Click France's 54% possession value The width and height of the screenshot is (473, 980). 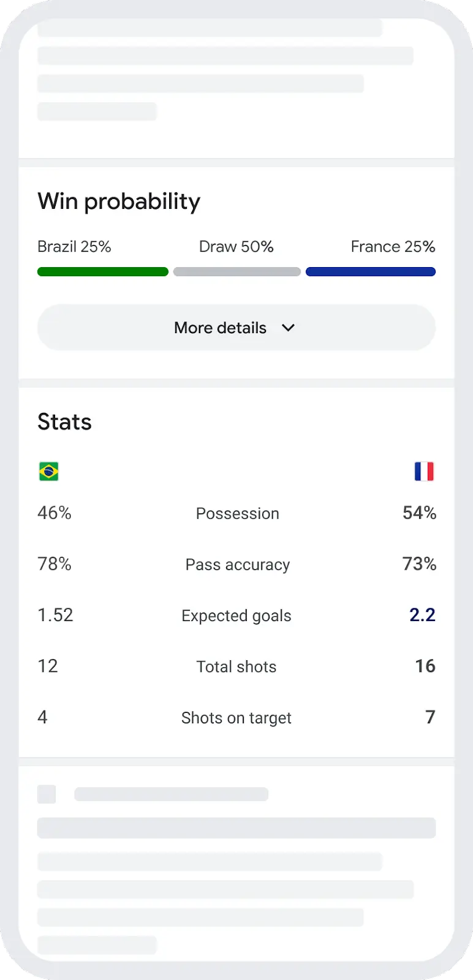[419, 513]
